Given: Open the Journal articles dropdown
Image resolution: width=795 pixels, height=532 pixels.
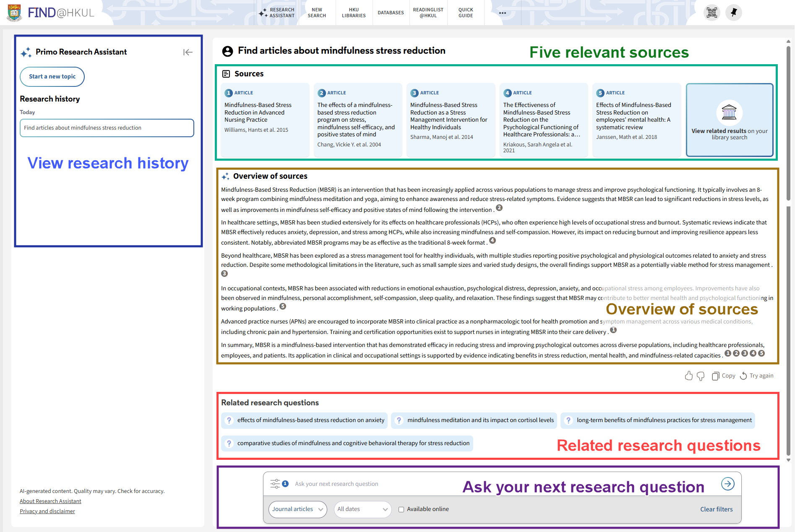Looking at the screenshot, I should 298,509.
